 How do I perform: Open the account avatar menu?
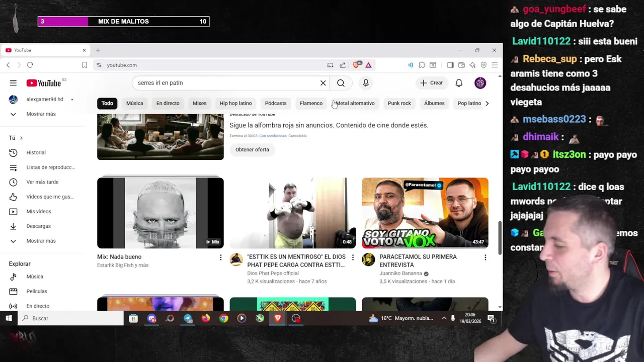(480, 83)
